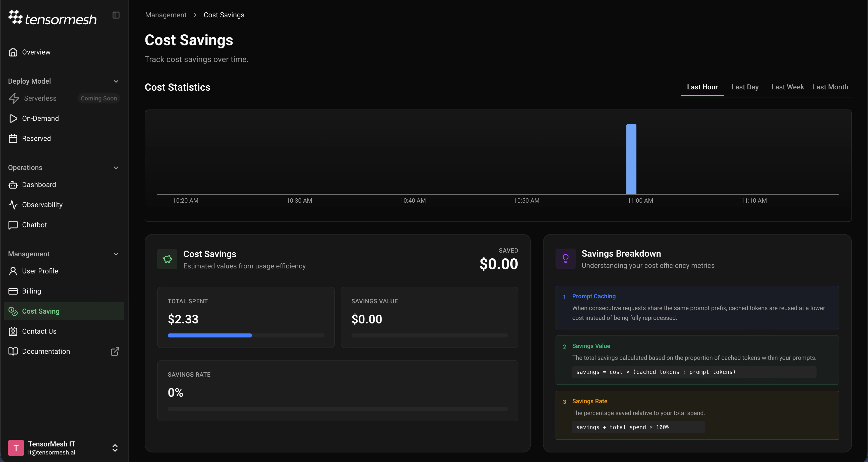The image size is (868, 462).
Task: Click the Chatbot message icon
Action: click(13, 225)
